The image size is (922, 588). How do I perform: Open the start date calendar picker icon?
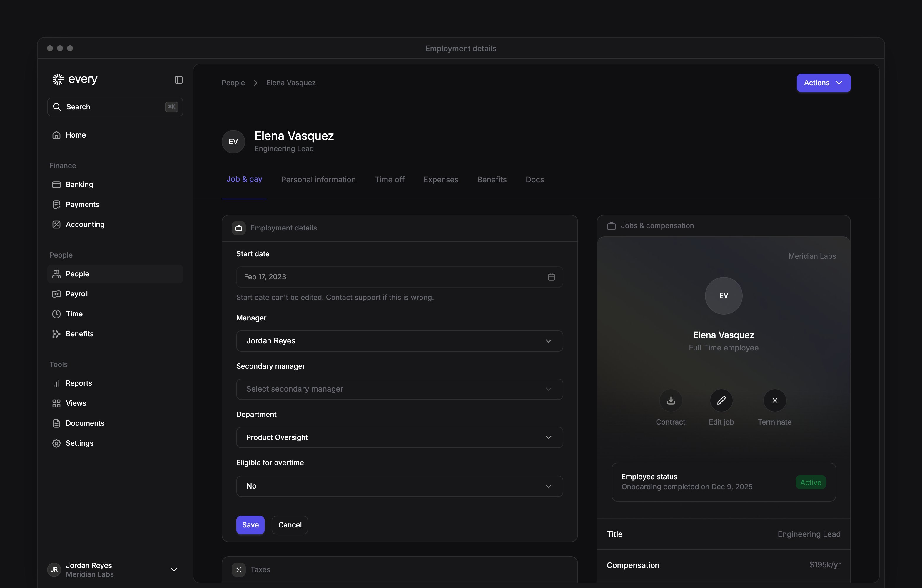coord(551,277)
